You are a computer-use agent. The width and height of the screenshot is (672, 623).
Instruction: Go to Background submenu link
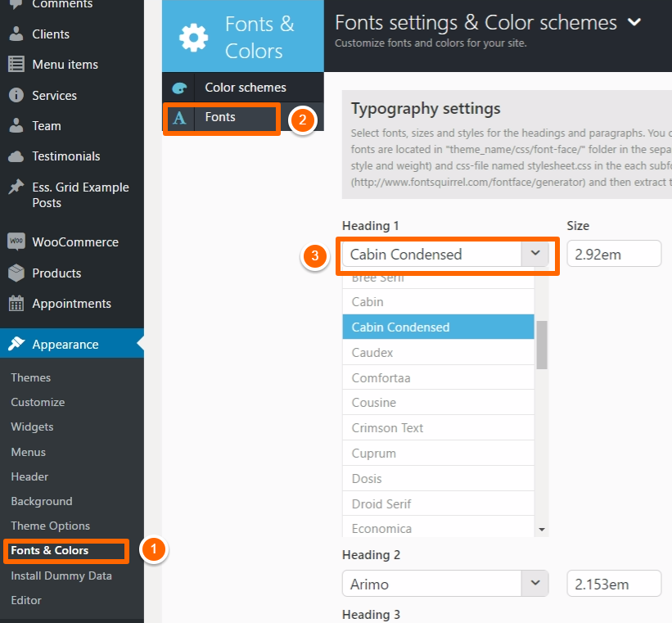[42, 501]
